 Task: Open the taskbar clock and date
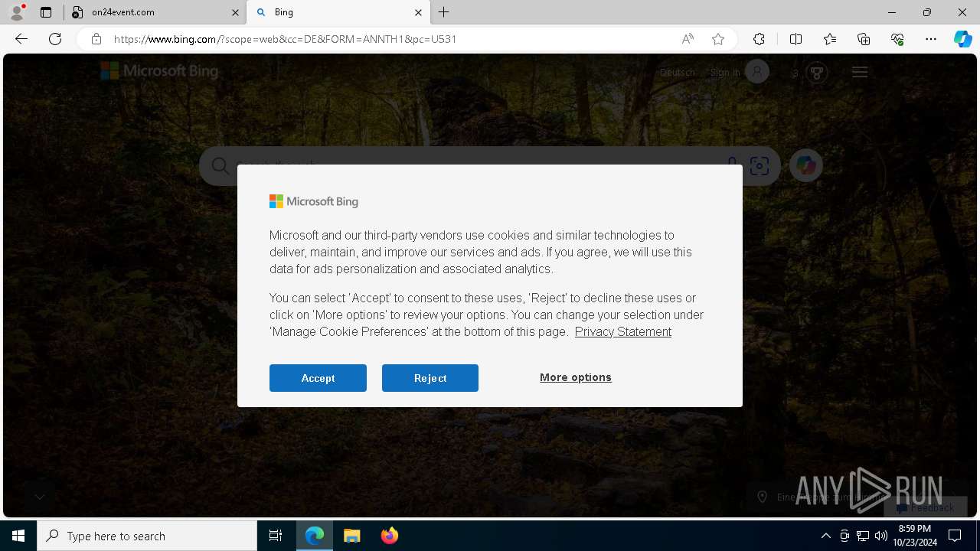(x=915, y=536)
